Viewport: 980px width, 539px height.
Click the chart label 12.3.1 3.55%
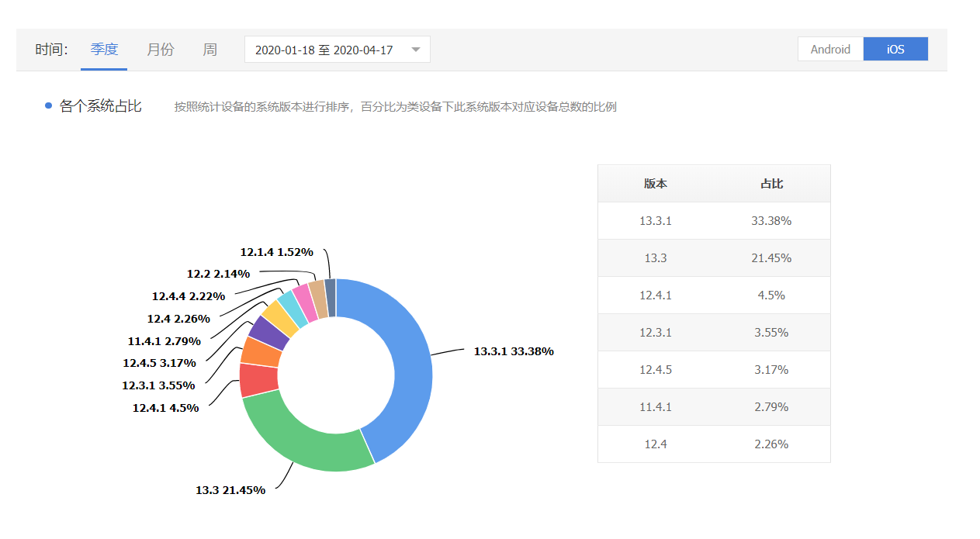click(x=158, y=385)
